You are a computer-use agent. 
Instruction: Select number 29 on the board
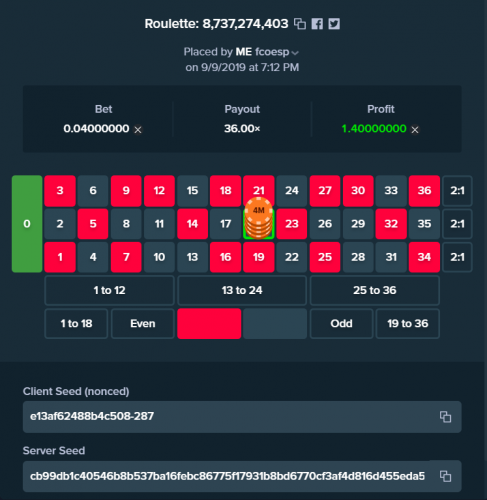(358, 224)
